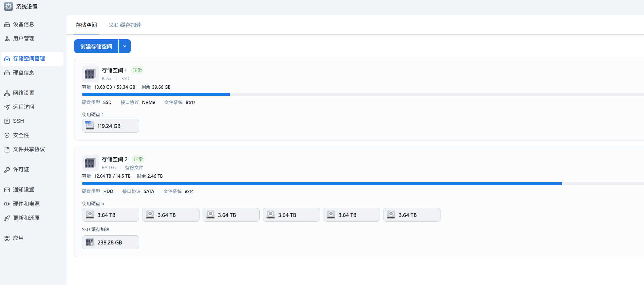The width and height of the screenshot is (644, 285).
Task: Open 硬盘信息 in the sidebar
Action: pos(23,73)
